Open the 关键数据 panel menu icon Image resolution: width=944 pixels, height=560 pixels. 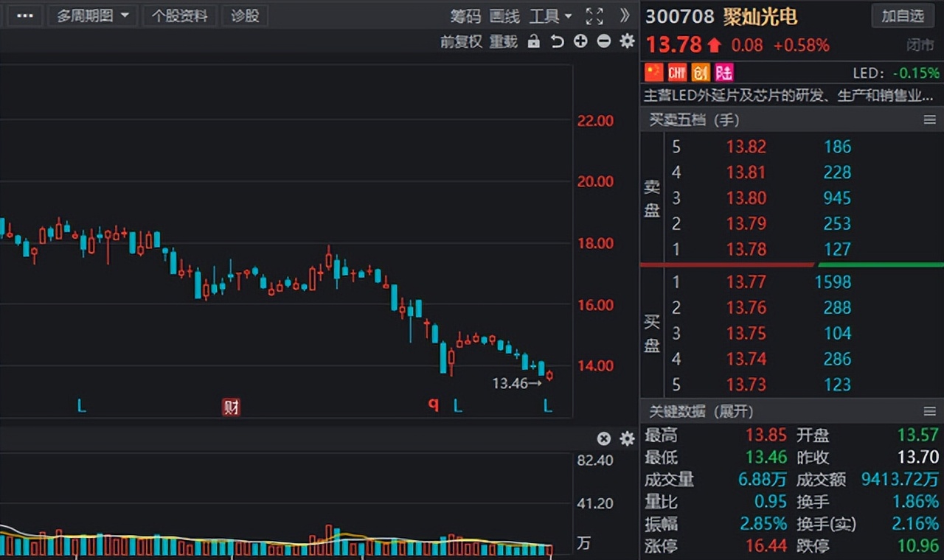(929, 411)
